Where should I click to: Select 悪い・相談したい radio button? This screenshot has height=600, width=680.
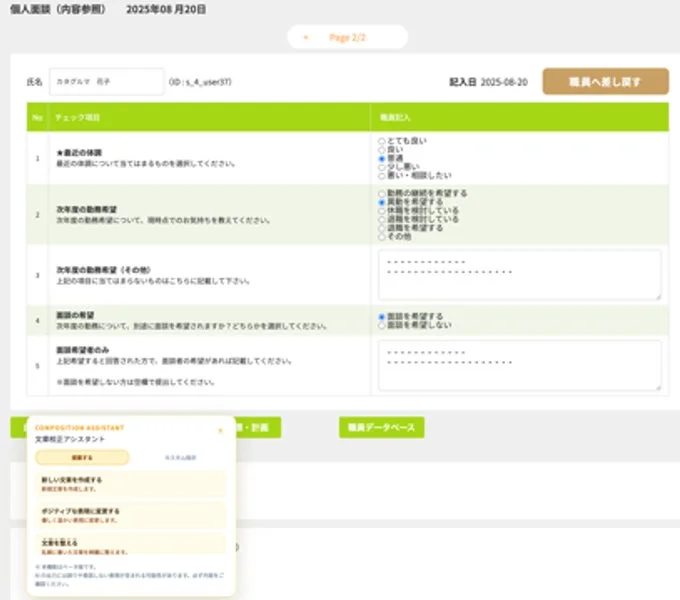click(382, 176)
